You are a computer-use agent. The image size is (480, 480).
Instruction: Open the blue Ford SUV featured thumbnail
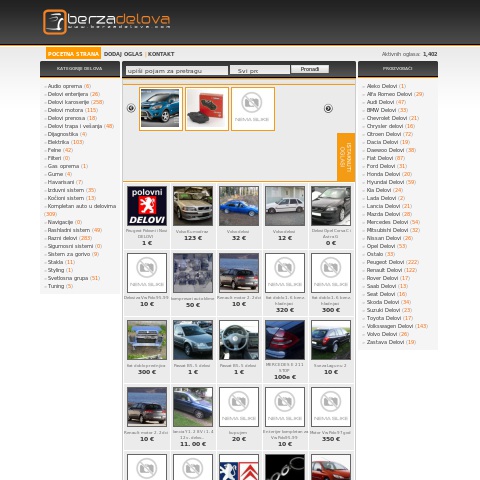(161, 109)
